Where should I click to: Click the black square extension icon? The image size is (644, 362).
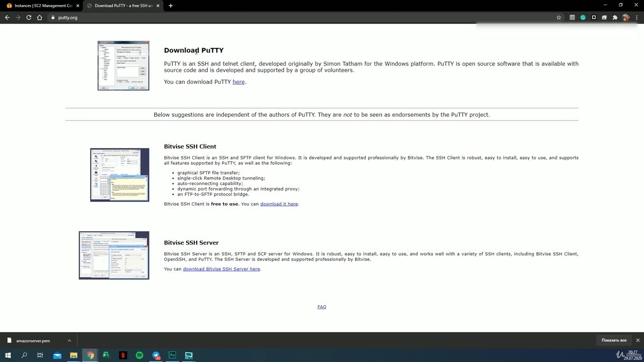pos(594,18)
